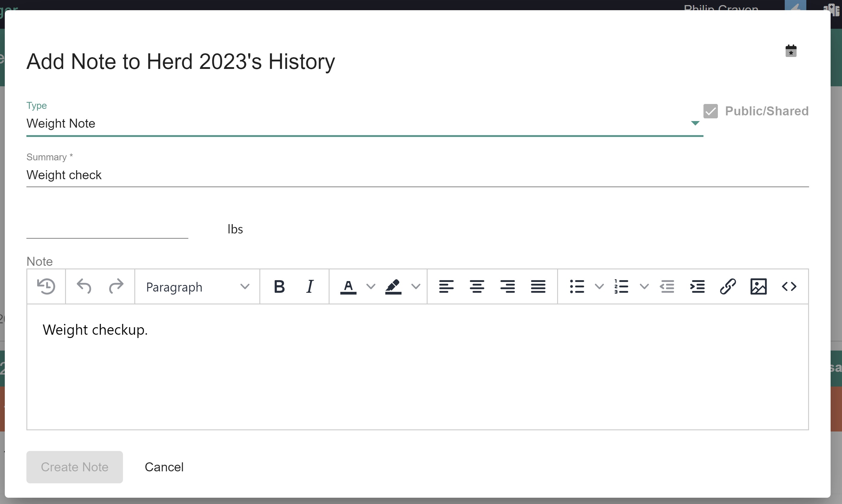The width and height of the screenshot is (842, 504).
Task: Open text color picker arrow
Action: click(x=371, y=287)
